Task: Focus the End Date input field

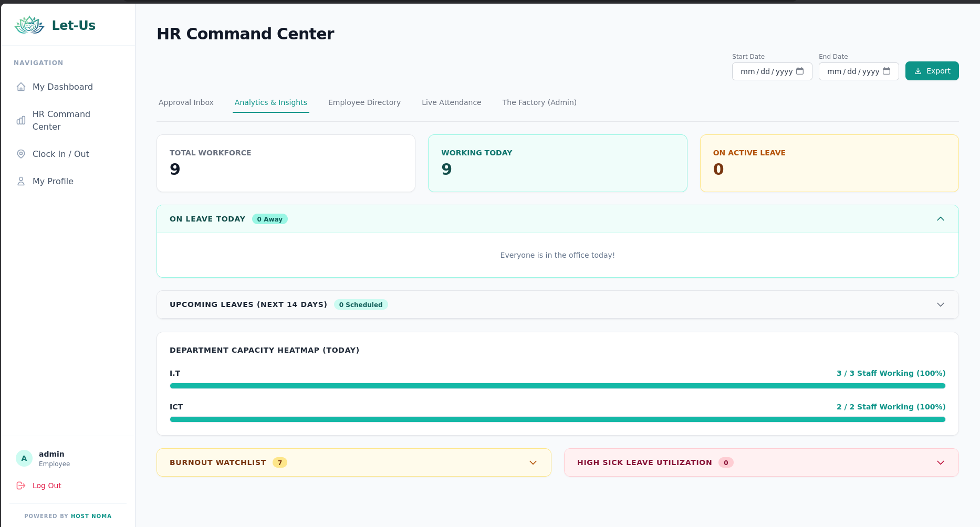Action: pyautogui.click(x=859, y=71)
